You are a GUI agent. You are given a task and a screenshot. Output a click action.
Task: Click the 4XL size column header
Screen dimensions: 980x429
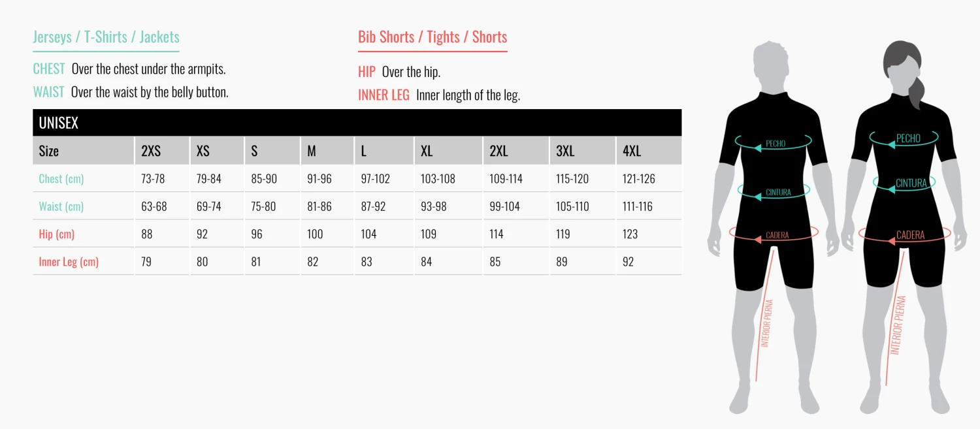(x=632, y=151)
